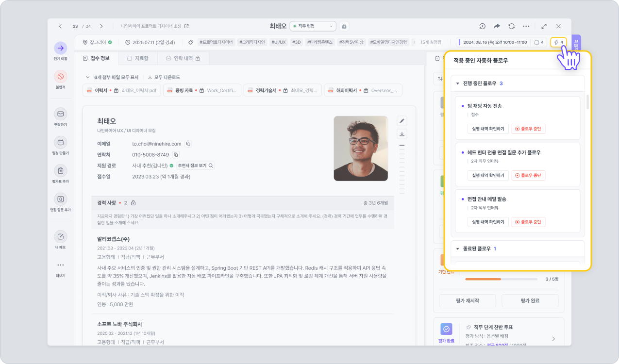Click the lock icon next to 경력 사항
Viewport: 619px width, 364px height.
(133, 203)
